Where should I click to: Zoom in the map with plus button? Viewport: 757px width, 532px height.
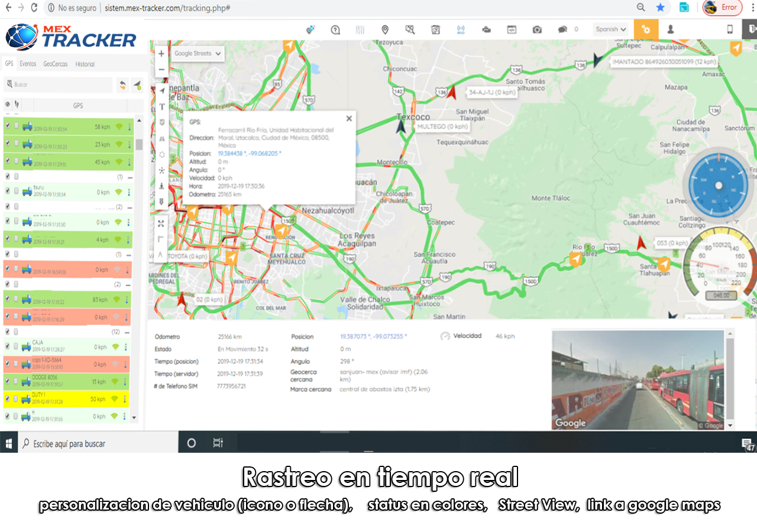point(161,53)
